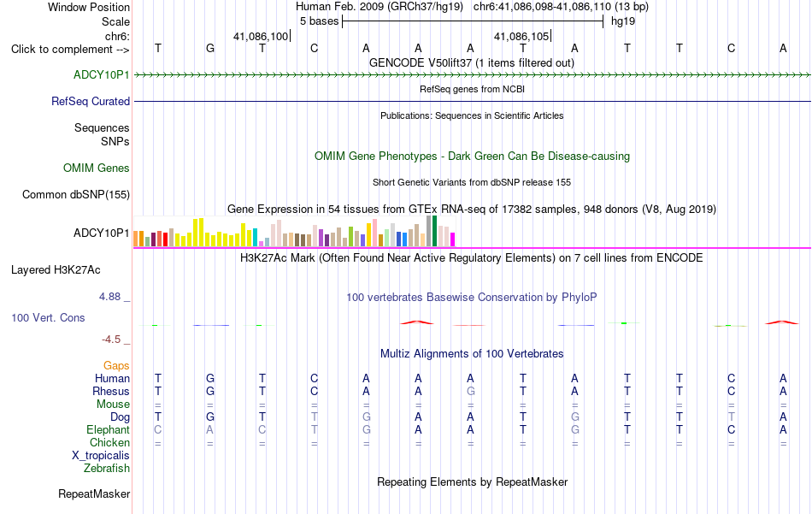Select the Dog species label
812x514 pixels.
click(x=120, y=417)
